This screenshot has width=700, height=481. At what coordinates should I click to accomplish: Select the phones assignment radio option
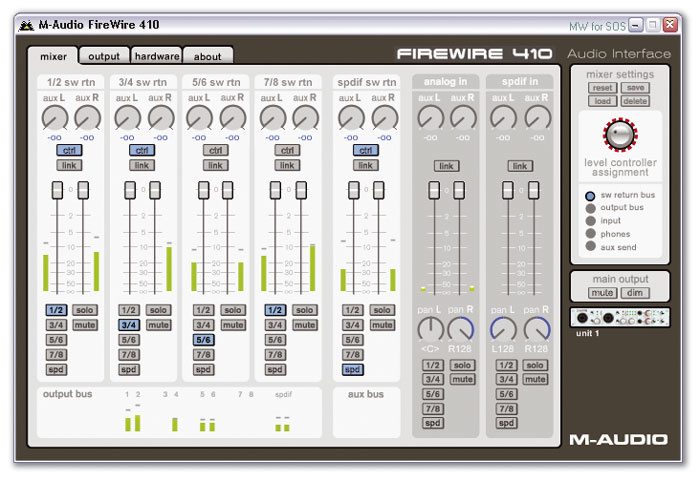tap(591, 233)
